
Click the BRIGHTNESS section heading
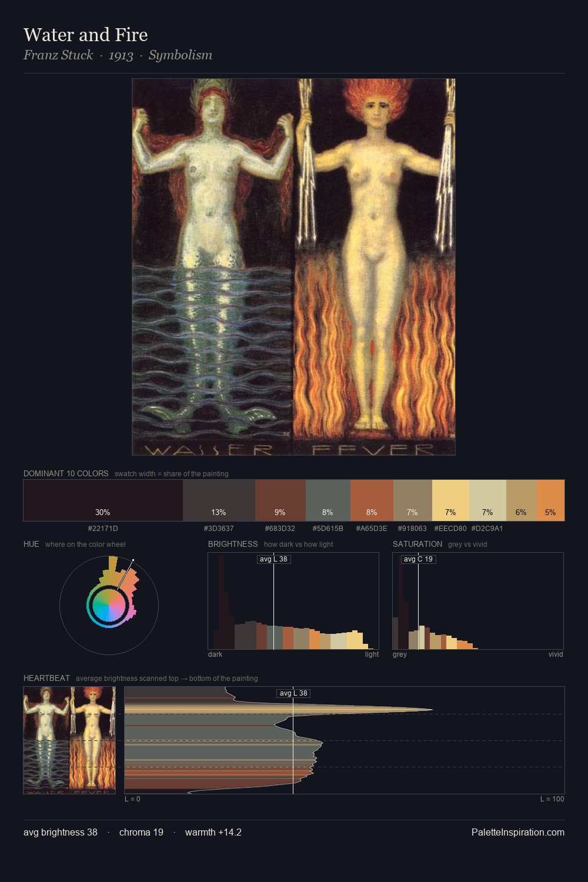[233, 544]
